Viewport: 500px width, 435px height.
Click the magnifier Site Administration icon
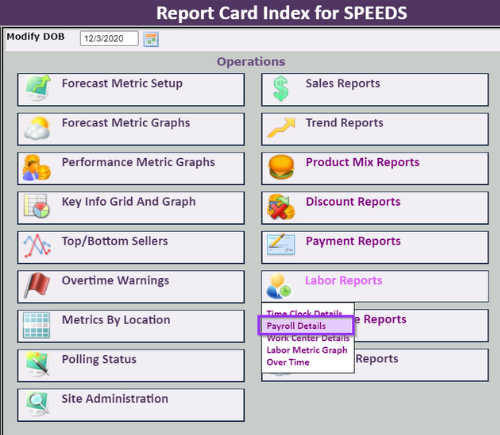(37, 404)
